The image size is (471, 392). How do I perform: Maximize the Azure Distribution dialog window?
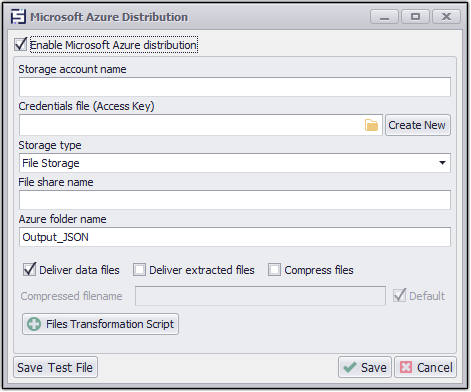415,17
